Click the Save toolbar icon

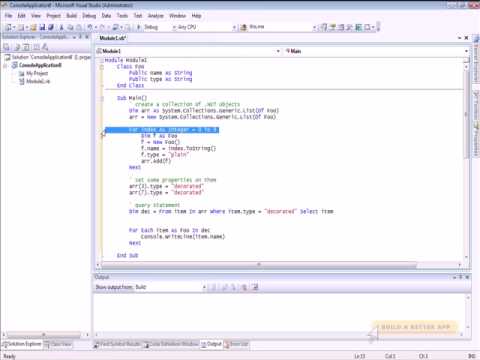[x=42, y=27]
